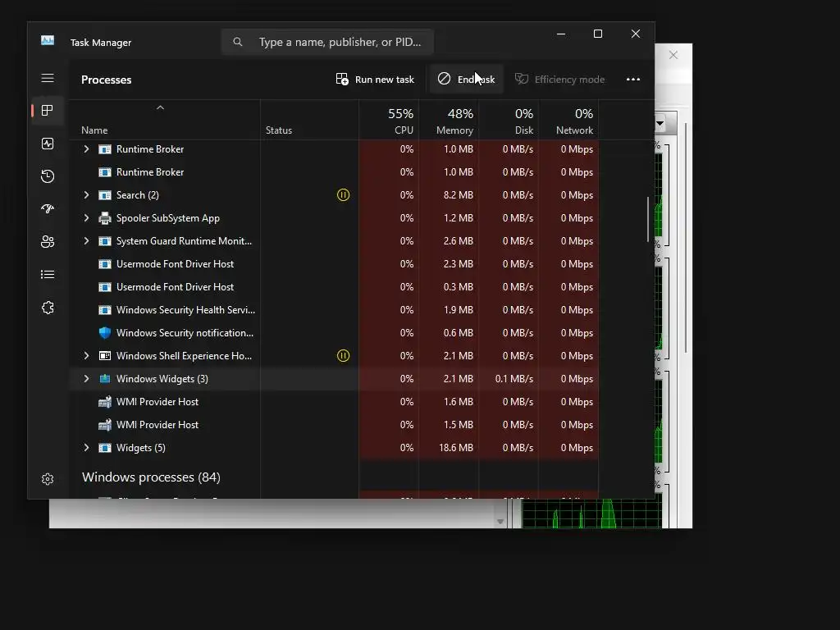Open Task Manager settings gear
This screenshot has height=630, width=840.
pyautogui.click(x=48, y=479)
